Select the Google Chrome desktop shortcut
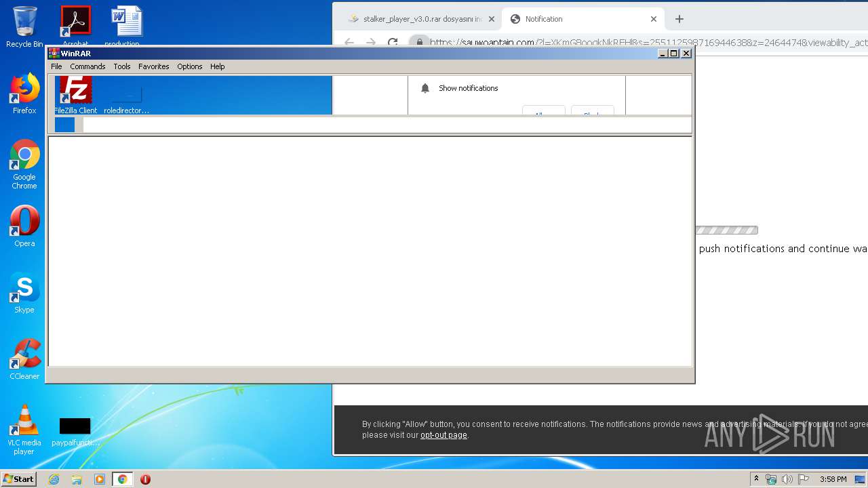This screenshot has height=488, width=868. 24,164
